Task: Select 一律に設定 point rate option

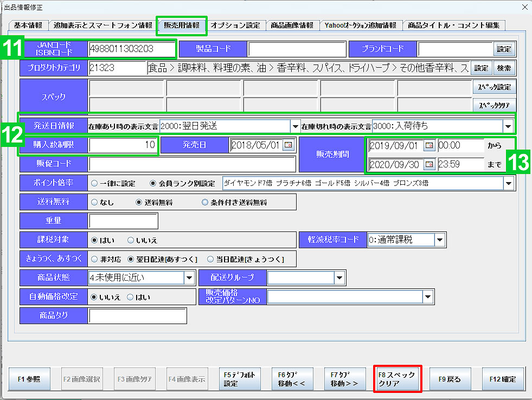Action: [x=94, y=183]
